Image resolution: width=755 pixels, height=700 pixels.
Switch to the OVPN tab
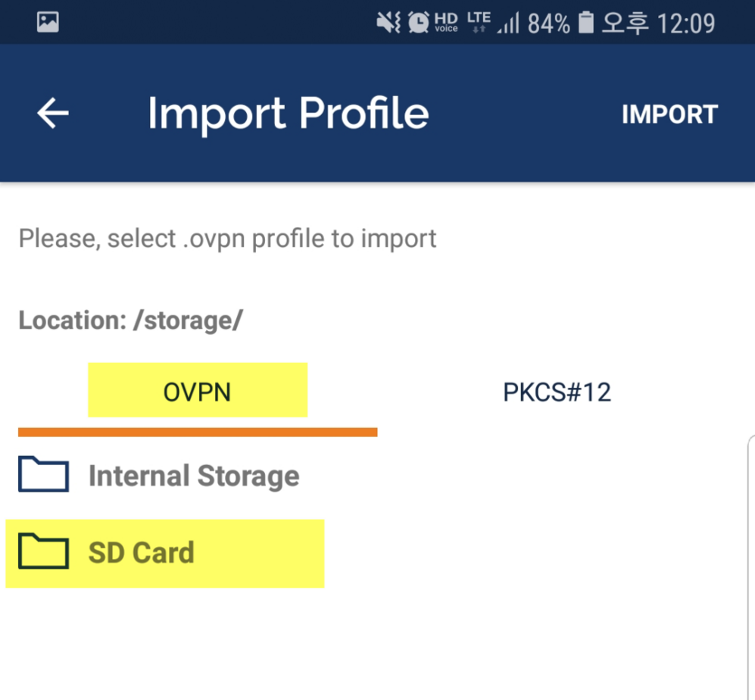[x=197, y=392]
